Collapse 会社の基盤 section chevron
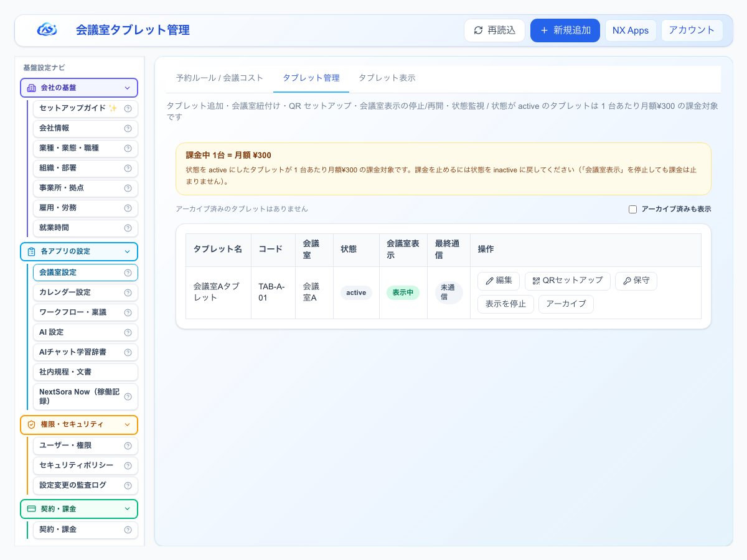Image resolution: width=747 pixels, height=560 pixels. point(127,88)
